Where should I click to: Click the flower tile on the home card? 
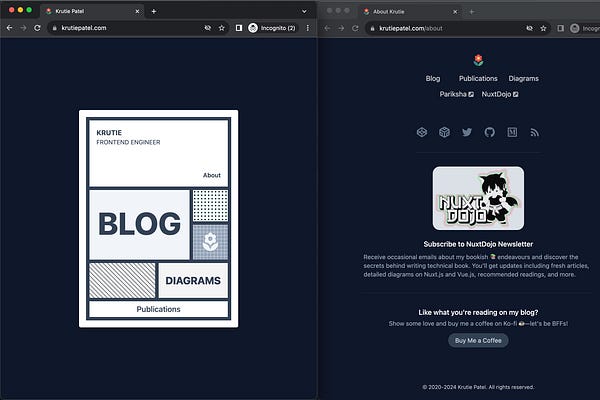click(210, 242)
